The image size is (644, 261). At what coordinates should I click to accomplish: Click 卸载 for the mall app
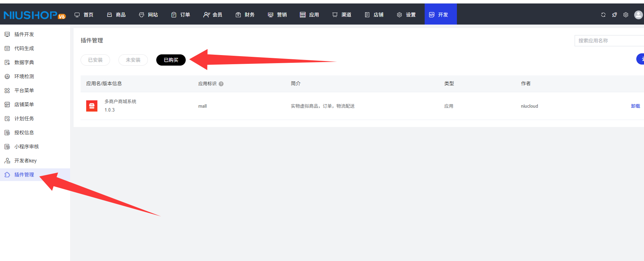click(636, 106)
